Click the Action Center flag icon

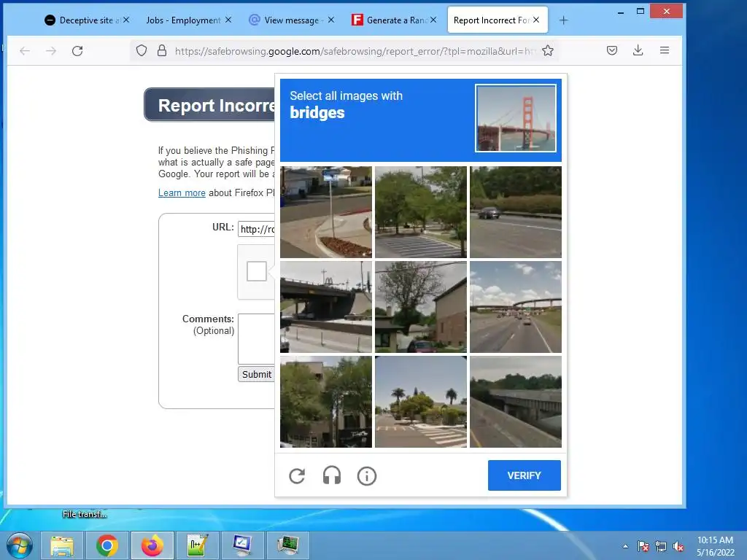(643, 546)
